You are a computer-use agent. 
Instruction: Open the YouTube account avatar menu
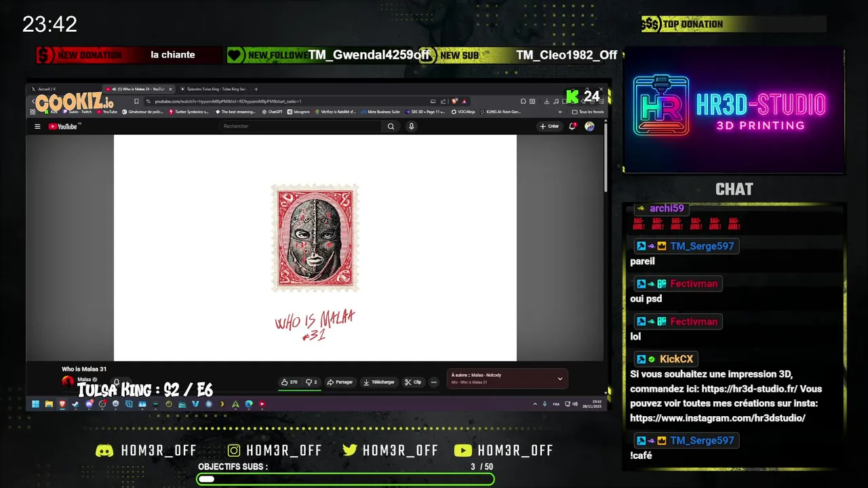click(x=589, y=126)
